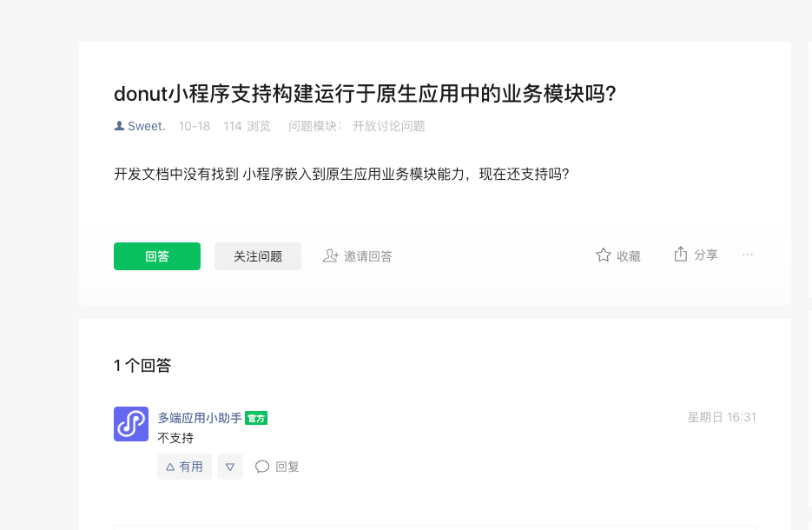
Task: Click the donut小程序 question title
Action: pyautogui.click(x=365, y=94)
